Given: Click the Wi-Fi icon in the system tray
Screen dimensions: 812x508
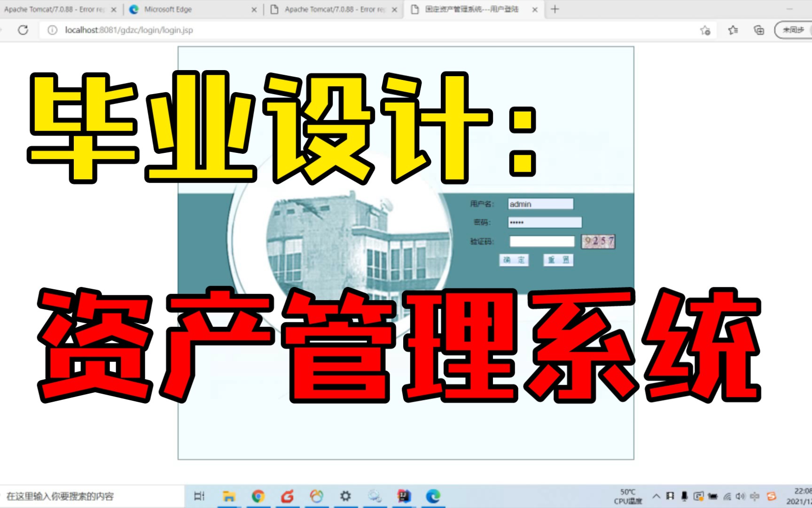Looking at the screenshot, I should click(726, 496).
